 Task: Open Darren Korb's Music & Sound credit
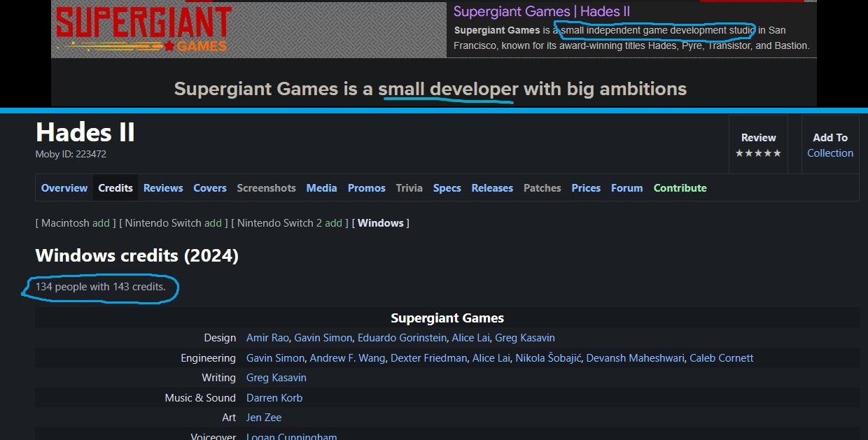tap(274, 398)
